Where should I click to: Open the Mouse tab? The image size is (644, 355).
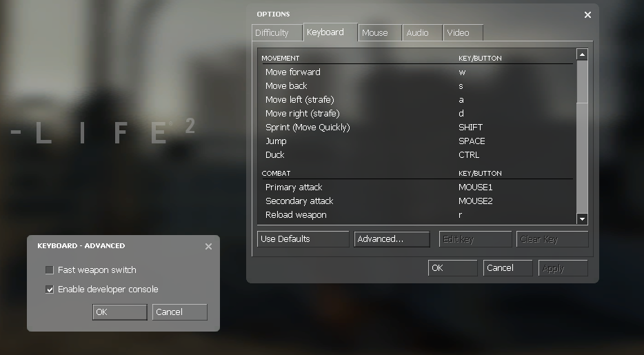point(380,33)
